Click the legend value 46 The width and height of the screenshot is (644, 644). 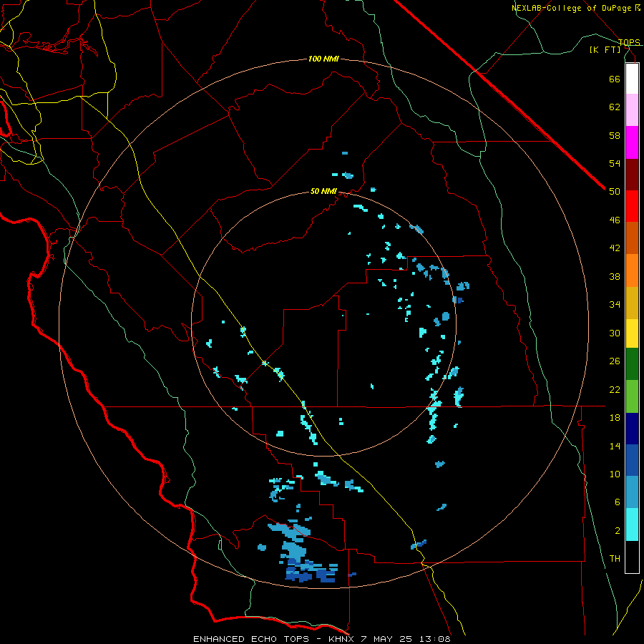615,220
